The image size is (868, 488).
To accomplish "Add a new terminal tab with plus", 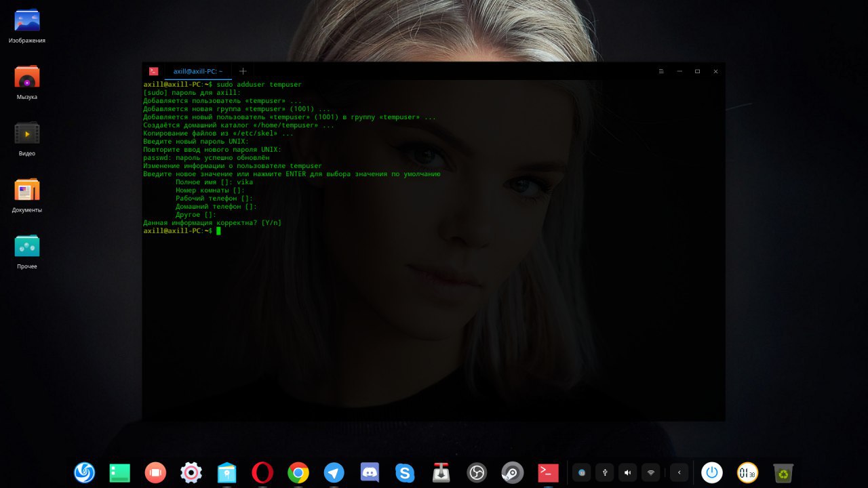I will (x=243, y=71).
